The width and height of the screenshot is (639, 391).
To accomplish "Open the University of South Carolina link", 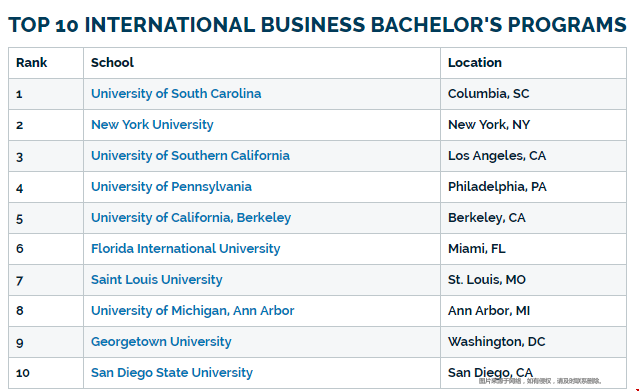I will (x=176, y=94).
